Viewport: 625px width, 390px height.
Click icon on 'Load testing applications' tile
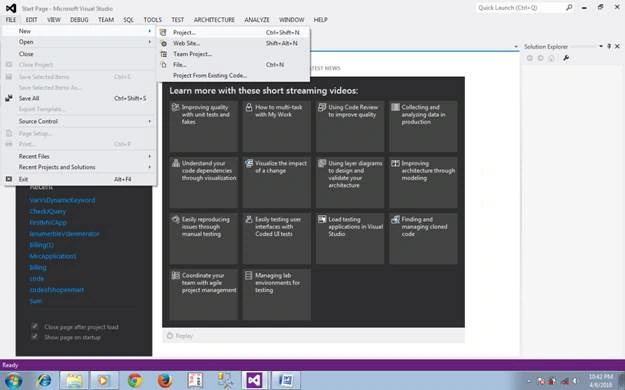click(x=322, y=219)
